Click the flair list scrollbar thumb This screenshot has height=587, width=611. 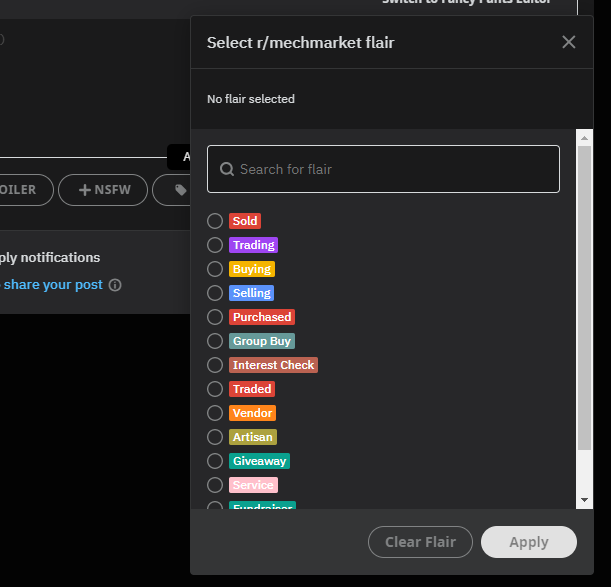coord(584,298)
